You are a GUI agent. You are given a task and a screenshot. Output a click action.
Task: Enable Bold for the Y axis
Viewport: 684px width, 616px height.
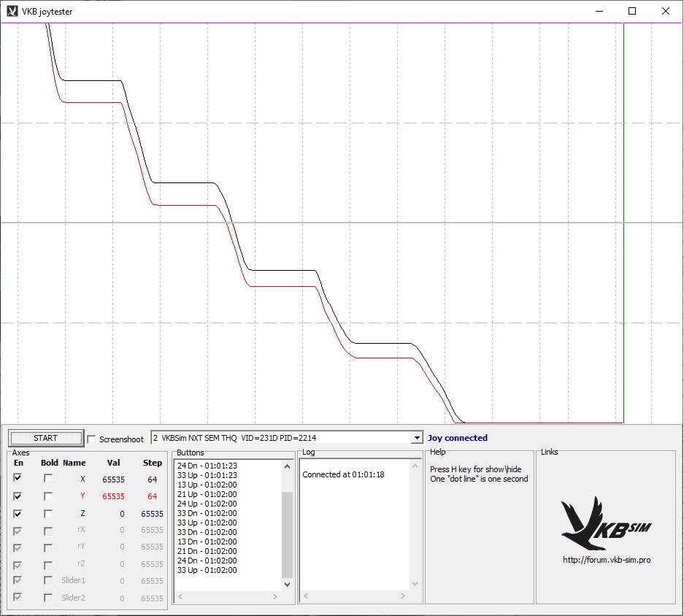(48, 496)
